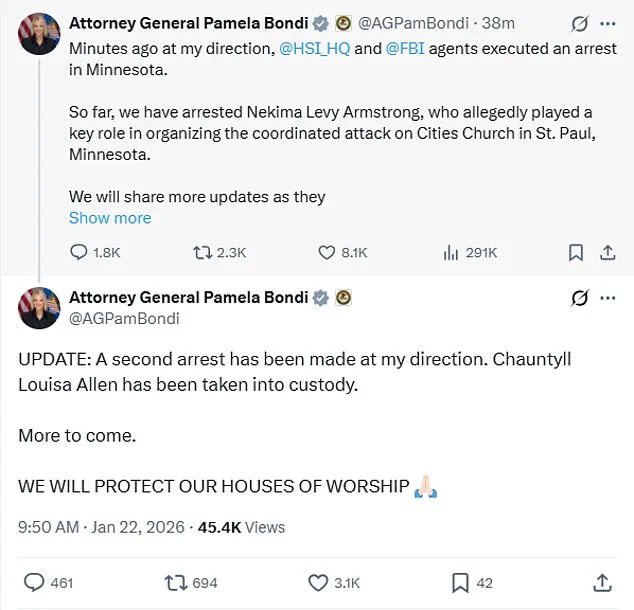Repost the UPDATE tweet with 694 reposts
Screen dimensions: 634x610
pyautogui.click(x=176, y=582)
